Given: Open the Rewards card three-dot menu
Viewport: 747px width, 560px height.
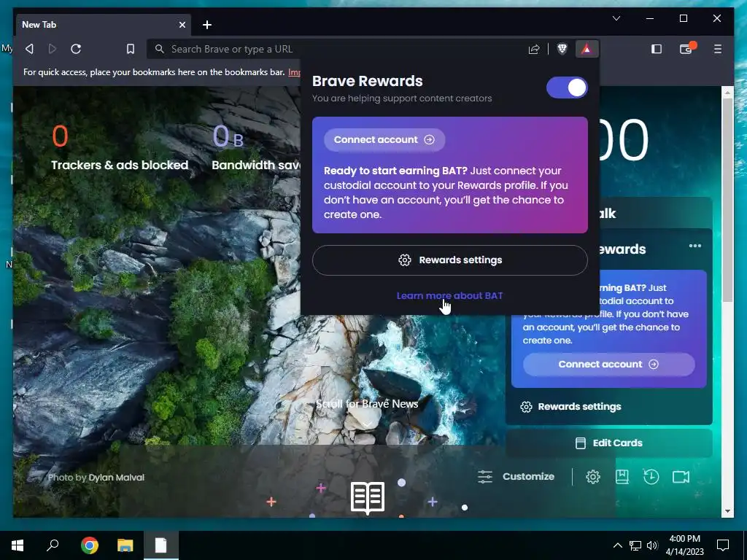Looking at the screenshot, I should (x=695, y=246).
